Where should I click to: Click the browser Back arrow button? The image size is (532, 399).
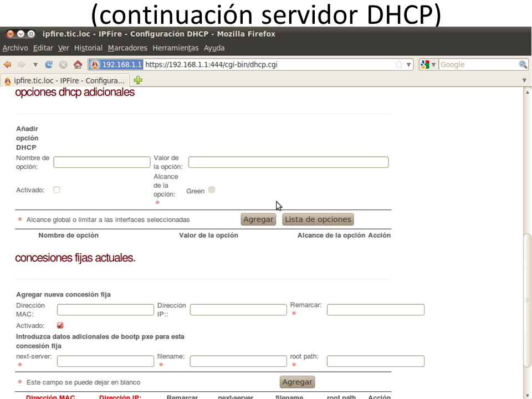tap(7, 64)
